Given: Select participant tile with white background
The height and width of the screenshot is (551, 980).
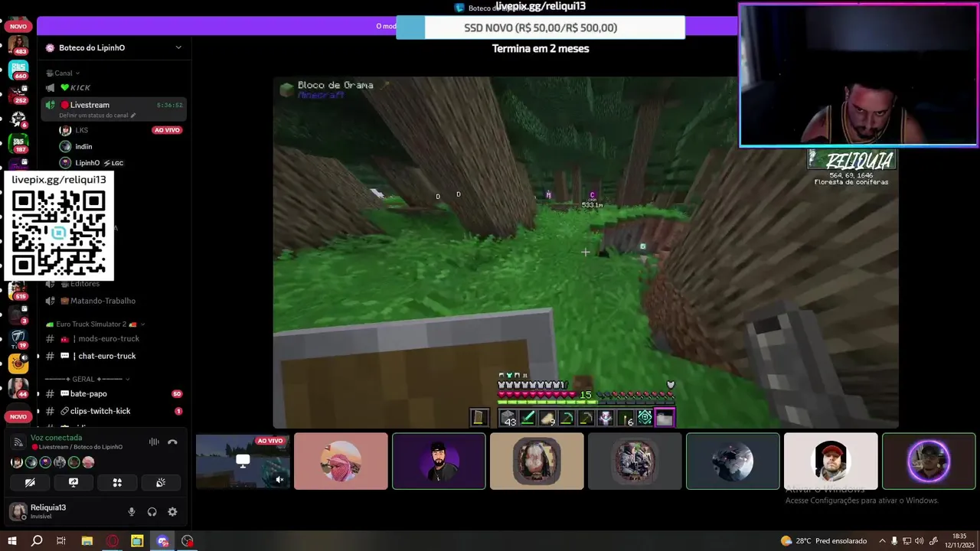Looking at the screenshot, I should [831, 461].
